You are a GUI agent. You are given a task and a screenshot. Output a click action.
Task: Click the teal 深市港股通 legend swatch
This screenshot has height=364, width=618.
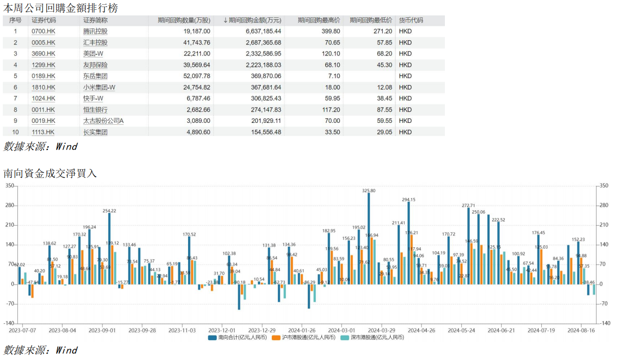click(x=345, y=337)
